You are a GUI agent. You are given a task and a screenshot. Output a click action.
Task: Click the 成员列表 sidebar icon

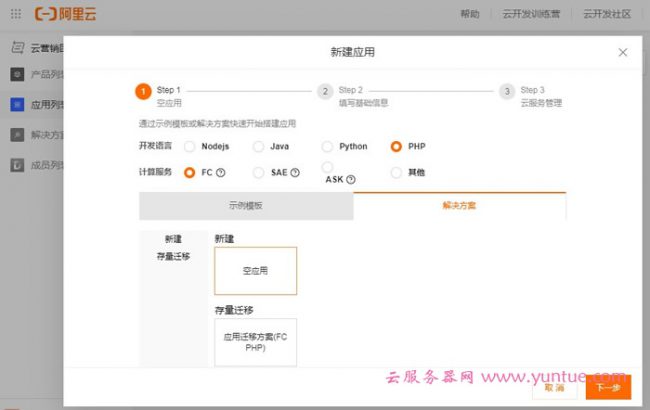tap(17, 165)
